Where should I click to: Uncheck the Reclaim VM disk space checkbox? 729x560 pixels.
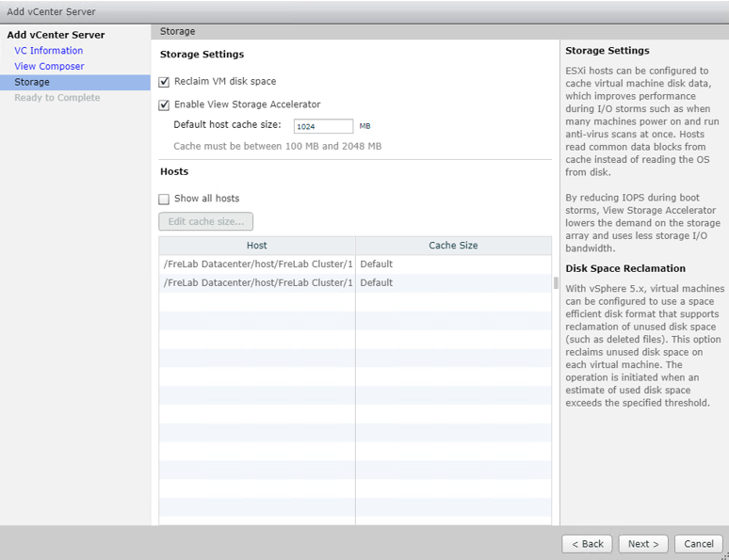pyautogui.click(x=165, y=82)
